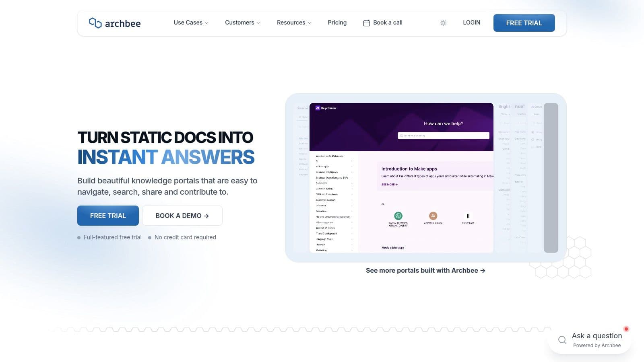This screenshot has width=644, height=362.
Task: Click the 'INSTANT ANSWERS' headline
Action: [166, 157]
